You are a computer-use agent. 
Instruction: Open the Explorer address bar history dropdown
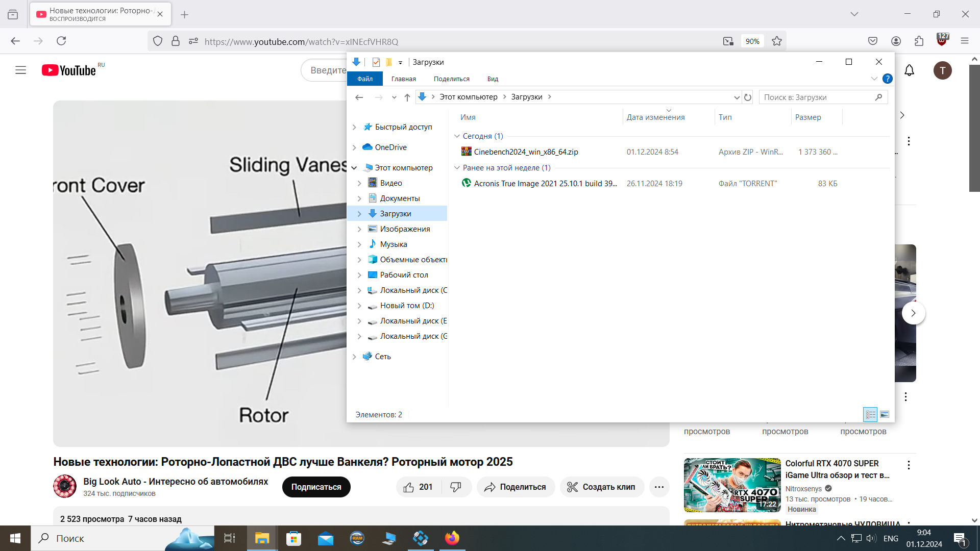pos(737,97)
